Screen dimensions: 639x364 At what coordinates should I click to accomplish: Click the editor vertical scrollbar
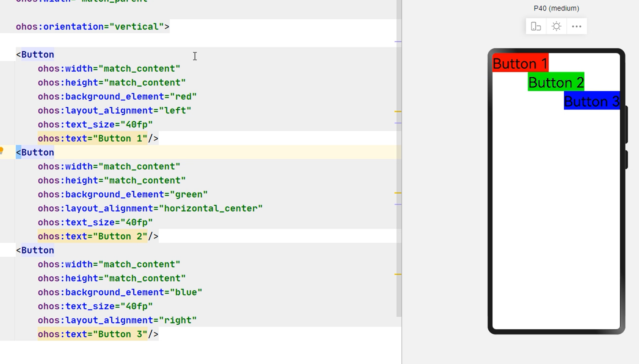tap(399, 158)
